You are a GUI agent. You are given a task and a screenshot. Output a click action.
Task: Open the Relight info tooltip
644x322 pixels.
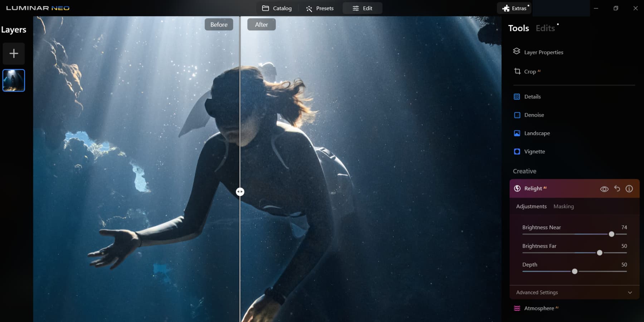tap(629, 189)
